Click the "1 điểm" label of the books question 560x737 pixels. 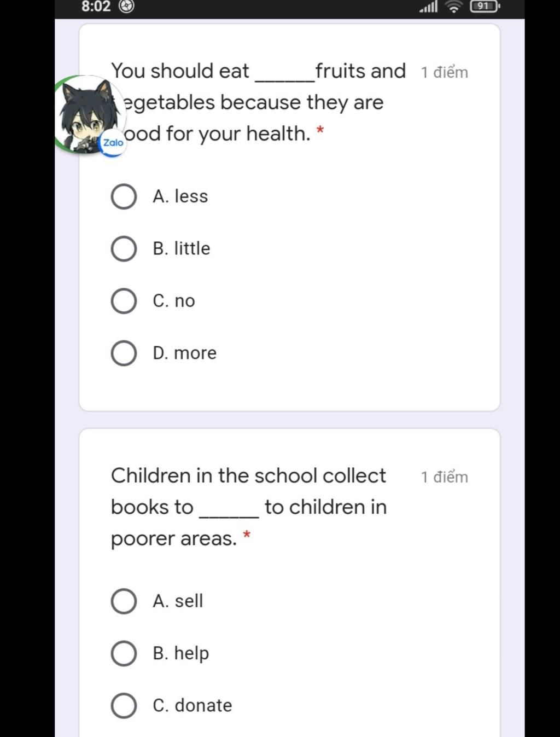(x=444, y=477)
